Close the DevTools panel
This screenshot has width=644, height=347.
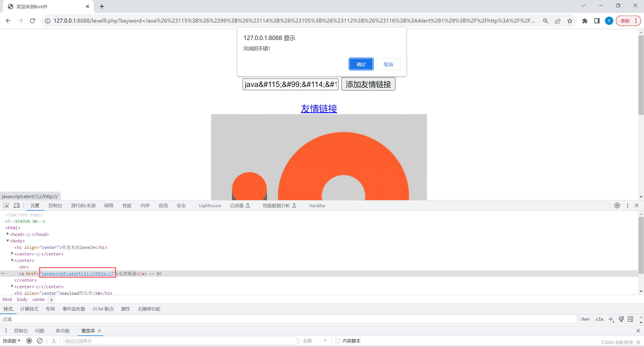point(637,206)
